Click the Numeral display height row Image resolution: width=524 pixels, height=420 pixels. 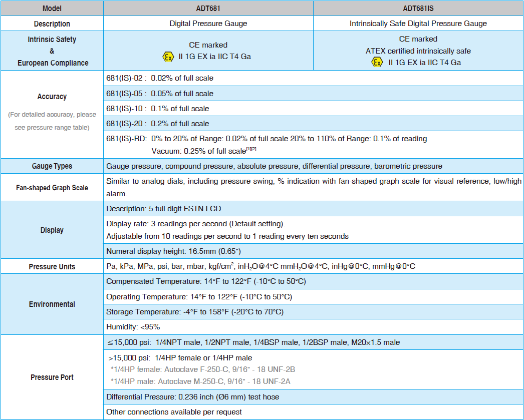point(176,251)
